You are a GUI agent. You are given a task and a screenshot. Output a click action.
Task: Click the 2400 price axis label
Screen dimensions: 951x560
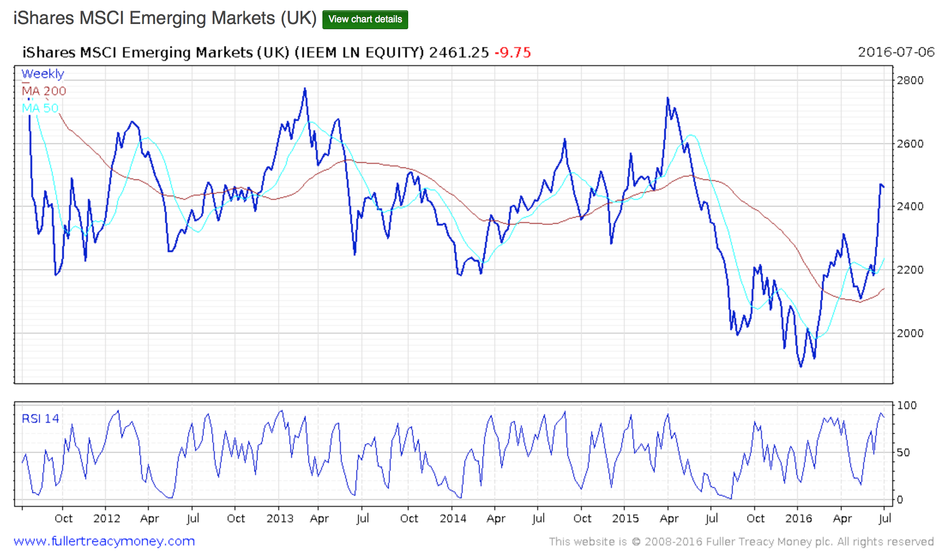[910, 206]
